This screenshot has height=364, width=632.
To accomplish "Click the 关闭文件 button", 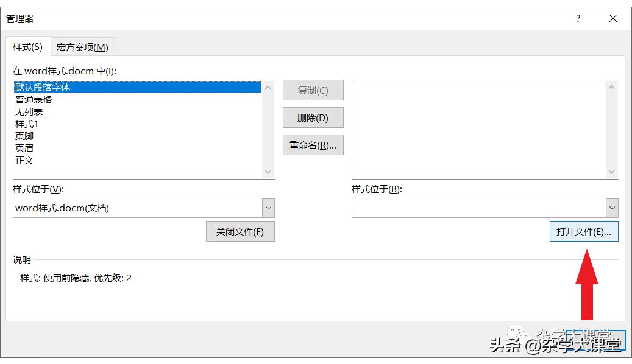I will coord(240,231).
